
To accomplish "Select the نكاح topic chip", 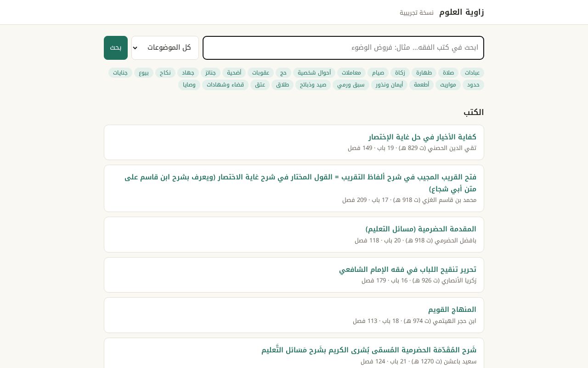I will pos(165,73).
